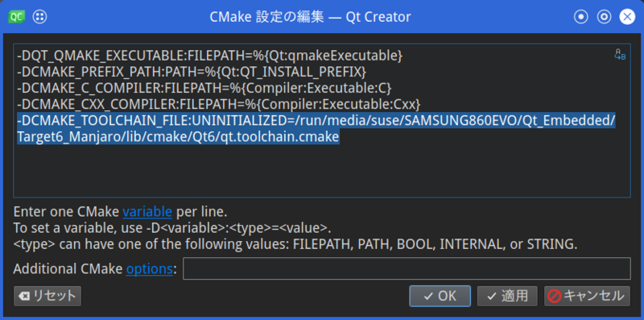
Task: Confirm changes with the OK button
Action: coord(440,296)
